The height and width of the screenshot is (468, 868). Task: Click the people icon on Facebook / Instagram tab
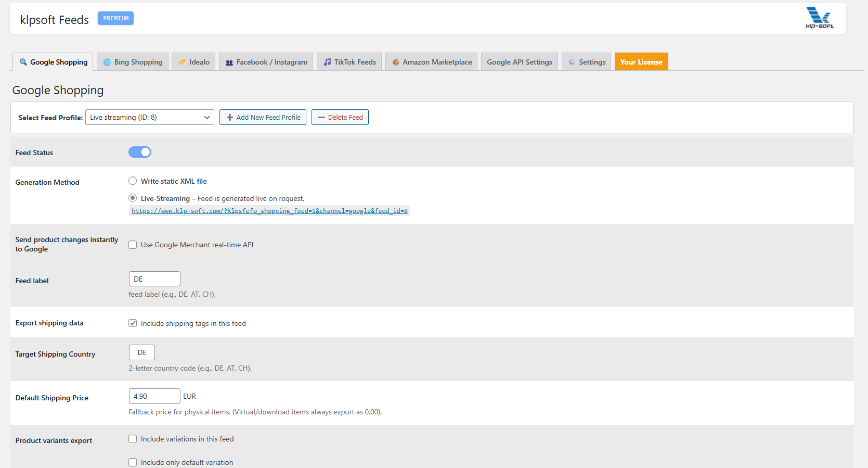229,62
